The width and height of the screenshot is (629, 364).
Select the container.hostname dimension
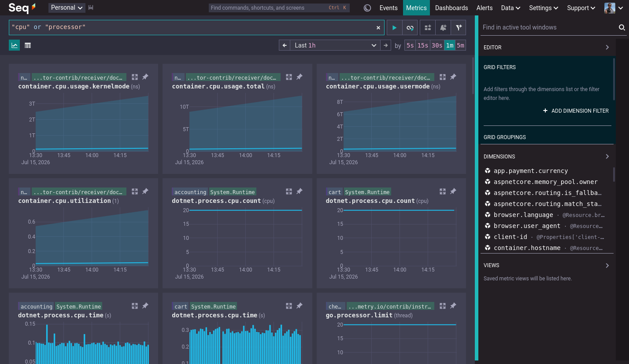point(527,248)
